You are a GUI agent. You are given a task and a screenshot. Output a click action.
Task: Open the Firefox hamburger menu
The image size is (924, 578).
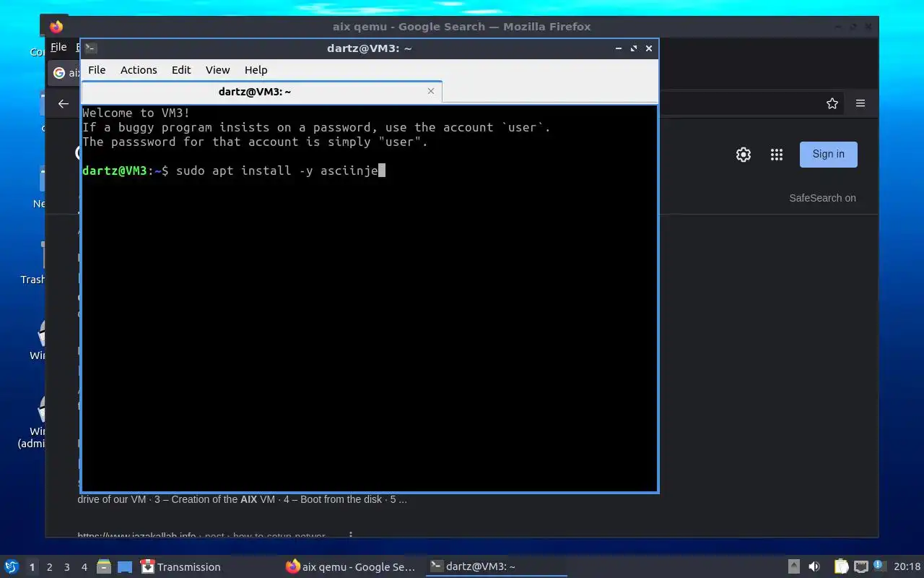point(860,103)
